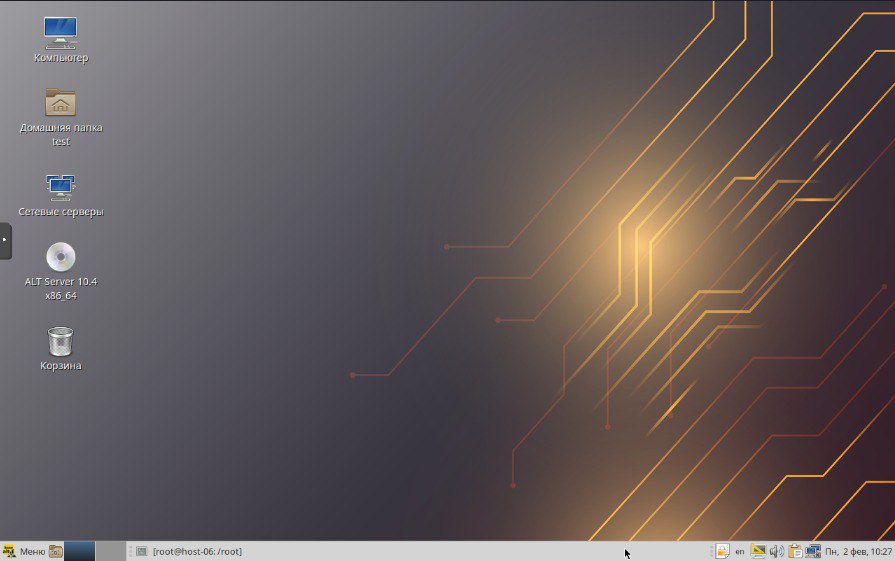Switch to the second gray workspace
This screenshot has width=895, height=561.
coord(111,551)
